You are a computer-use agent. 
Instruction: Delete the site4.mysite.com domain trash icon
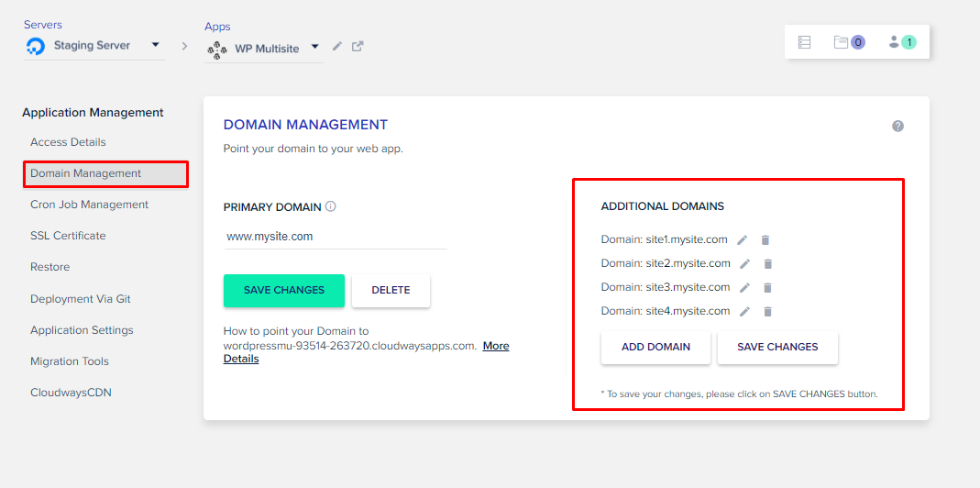click(x=768, y=312)
